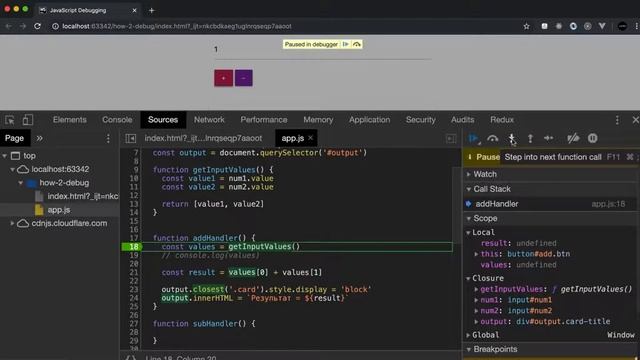Image resolution: width=640 pixels, height=360 pixels.
Task: Select app.js in file tree
Action: (x=59, y=210)
